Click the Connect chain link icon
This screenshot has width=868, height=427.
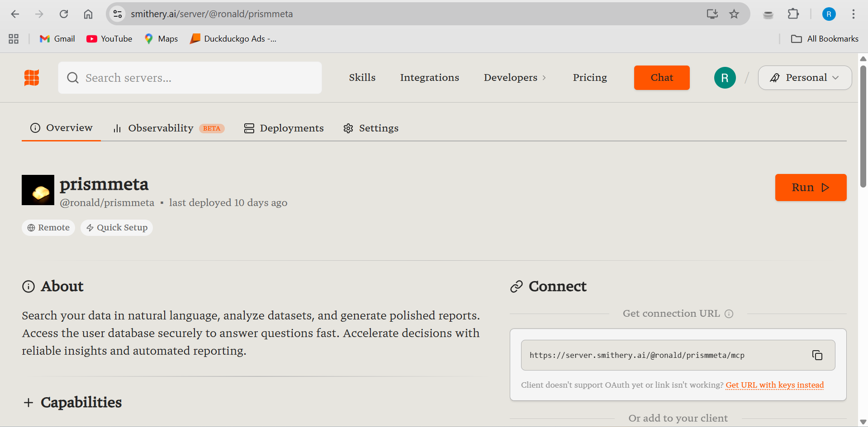(516, 286)
